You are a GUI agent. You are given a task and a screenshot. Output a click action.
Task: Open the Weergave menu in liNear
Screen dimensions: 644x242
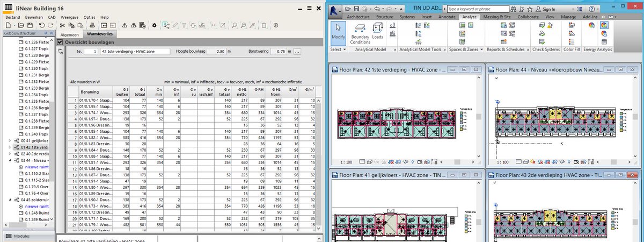point(70,18)
